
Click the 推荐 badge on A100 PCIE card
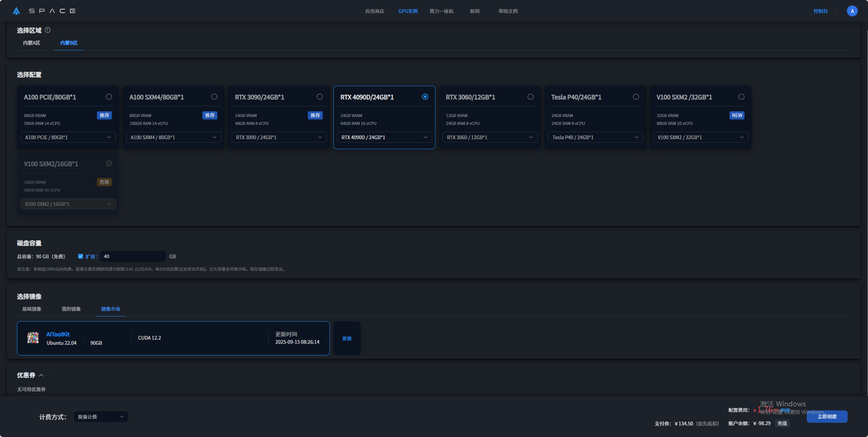(x=104, y=115)
